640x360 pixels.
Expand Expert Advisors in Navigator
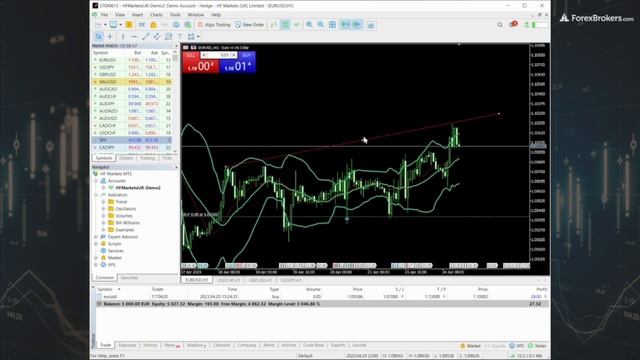pyautogui.click(x=96, y=237)
